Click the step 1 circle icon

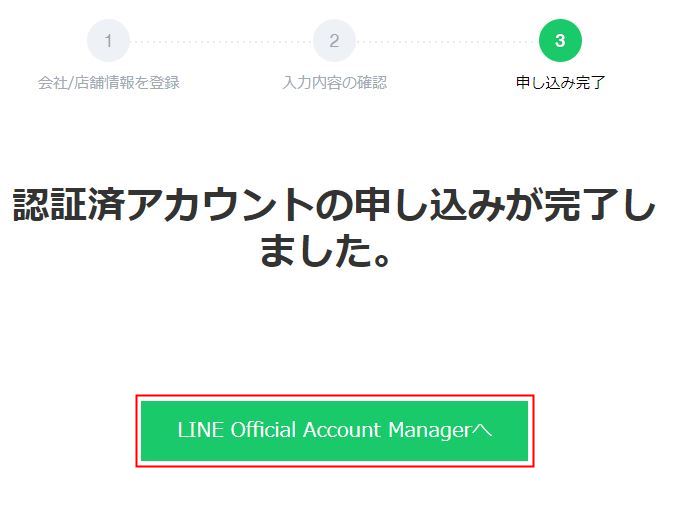pyautogui.click(x=108, y=41)
